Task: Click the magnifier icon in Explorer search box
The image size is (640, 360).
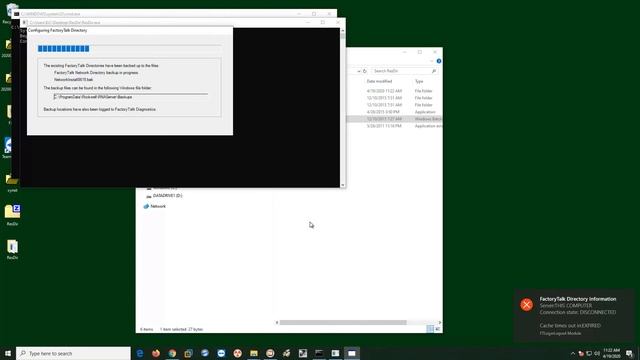Action: pyautogui.click(x=434, y=71)
